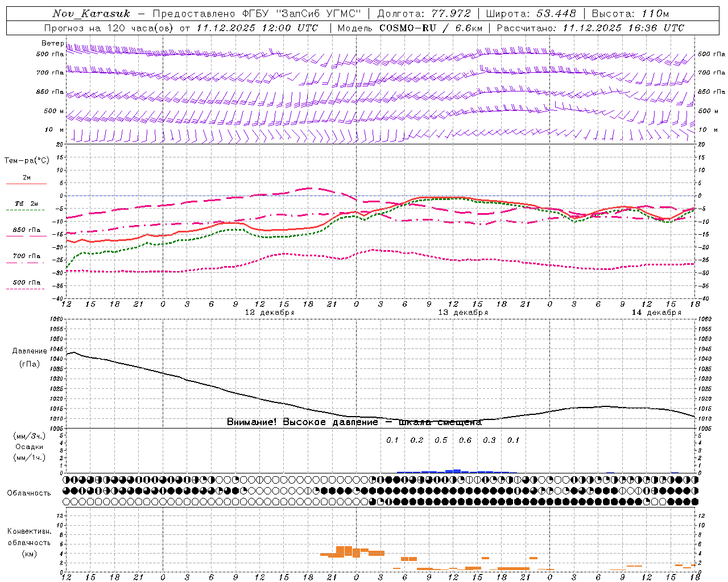
Task: Click the 'Облачность' cloudiness label
Action: (29, 493)
